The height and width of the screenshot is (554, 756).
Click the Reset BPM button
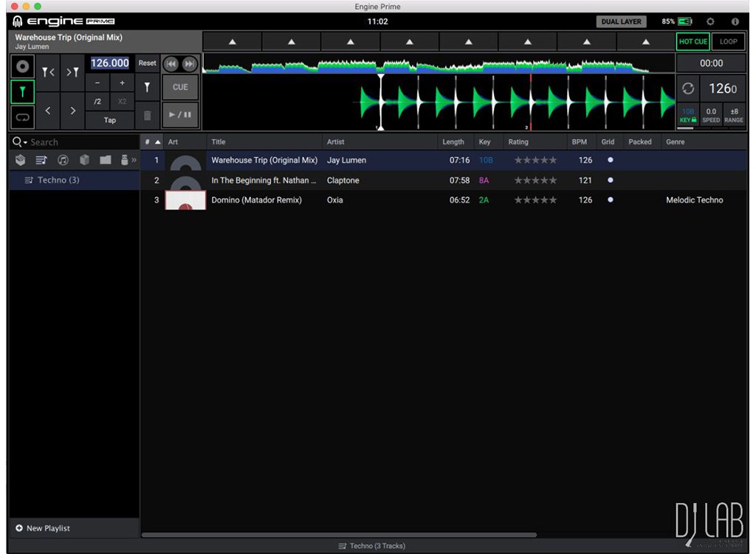pyautogui.click(x=148, y=64)
